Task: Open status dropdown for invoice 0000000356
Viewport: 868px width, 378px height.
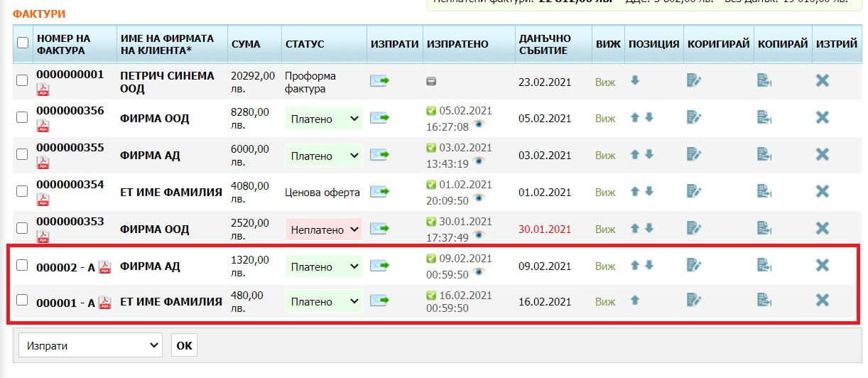Action: coord(324,119)
